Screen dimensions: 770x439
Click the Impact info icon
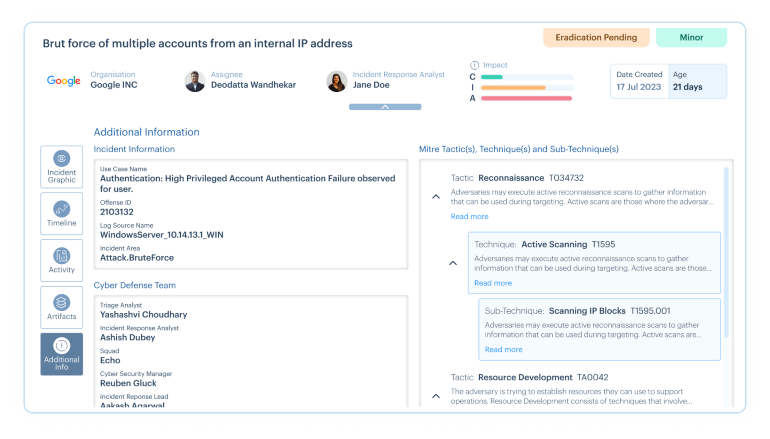(474, 64)
